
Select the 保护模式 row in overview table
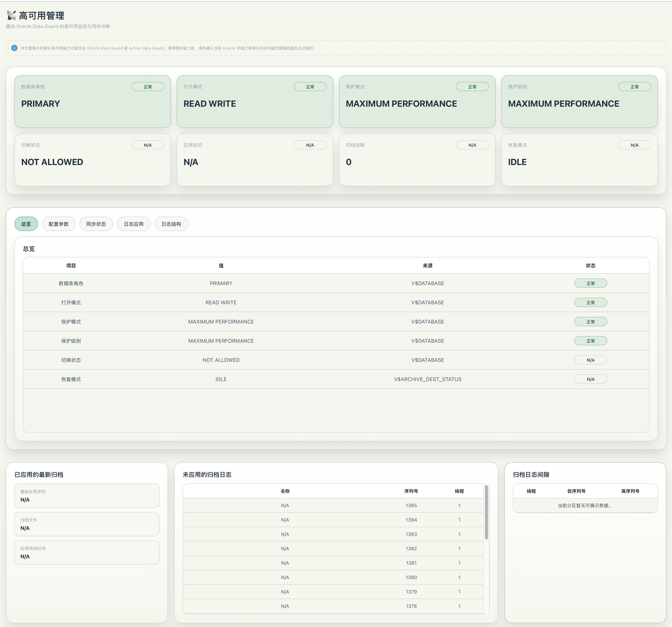(336, 322)
